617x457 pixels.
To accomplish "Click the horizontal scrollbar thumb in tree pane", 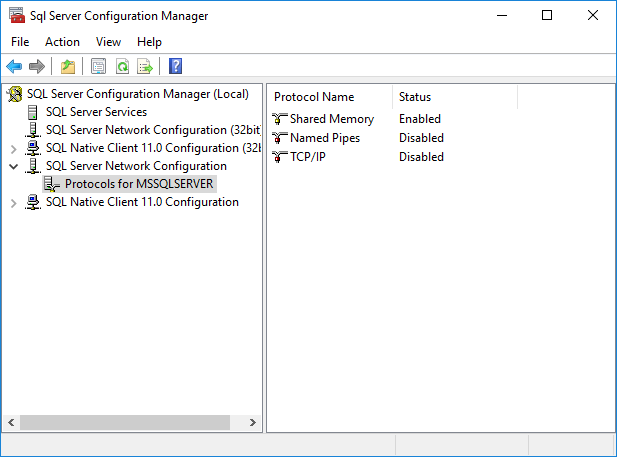I will click(125, 423).
